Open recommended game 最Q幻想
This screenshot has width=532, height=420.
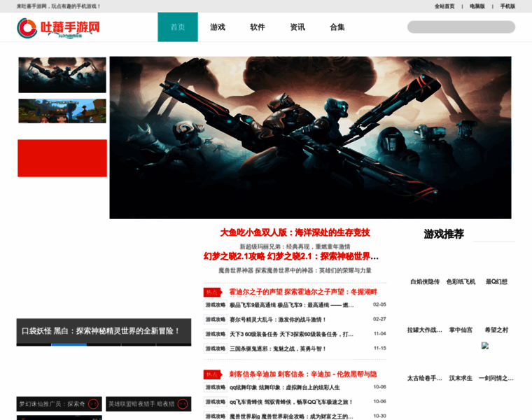pyautogui.click(x=496, y=281)
